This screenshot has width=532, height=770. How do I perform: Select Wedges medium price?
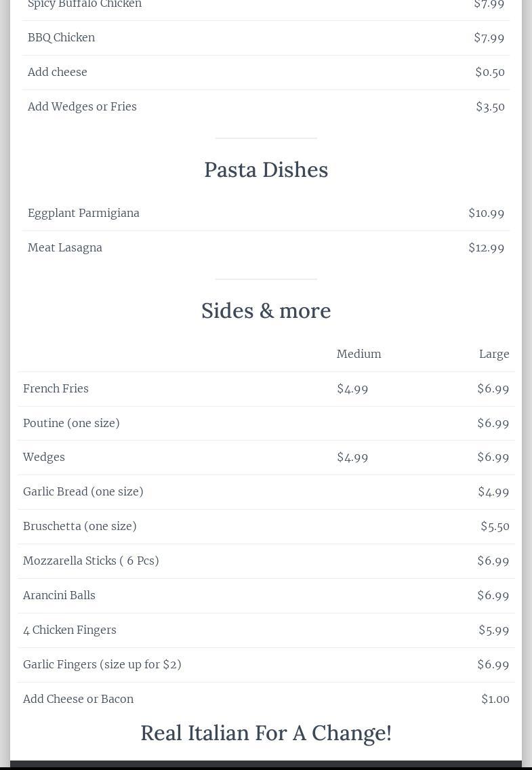point(352,457)
